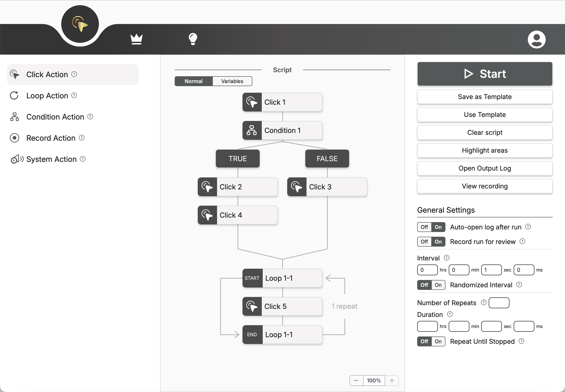Open the lightbulb tips icon
Screen dimensions: 565x392
(x=193, y=39)
